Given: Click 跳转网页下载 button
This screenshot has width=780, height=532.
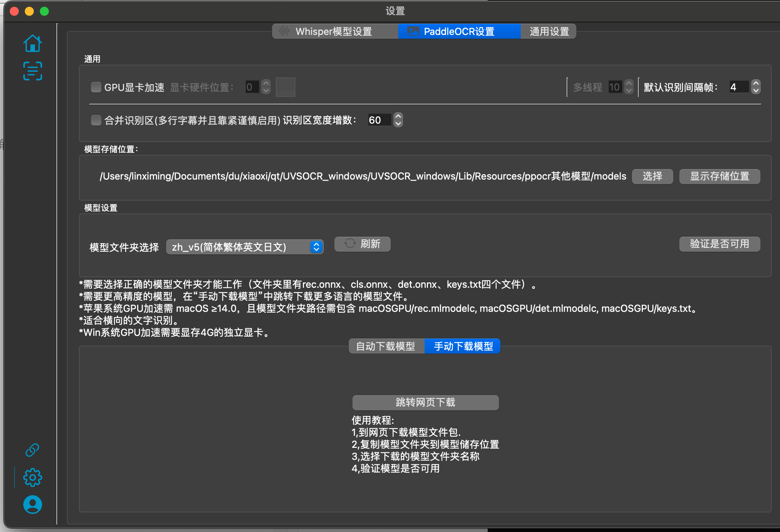Looking at the screenshot, I should point(425,402).
